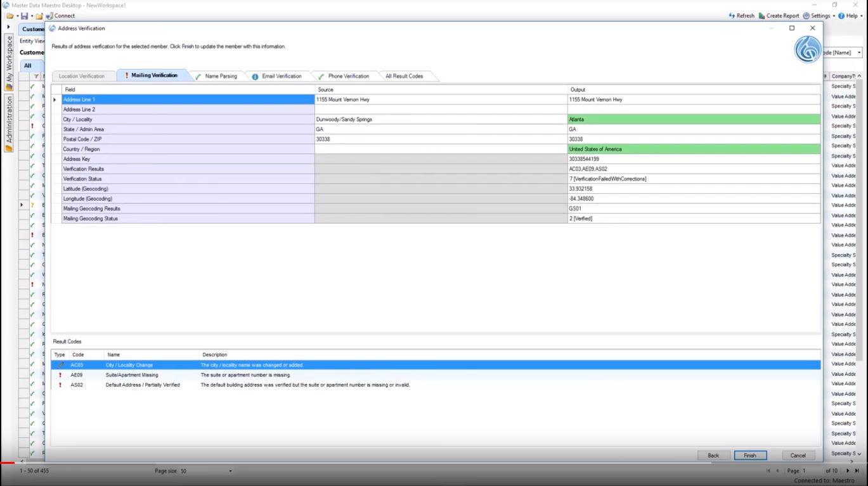
Task: Click the Latitude (Geocoding) field cell
Action: pyautogui.click(x=188, y=189)
